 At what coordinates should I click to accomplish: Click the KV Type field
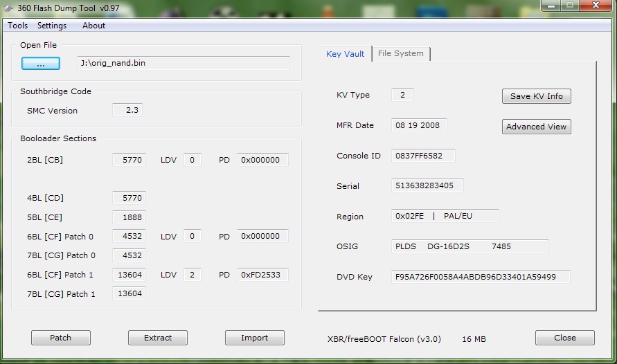(402, 95)
